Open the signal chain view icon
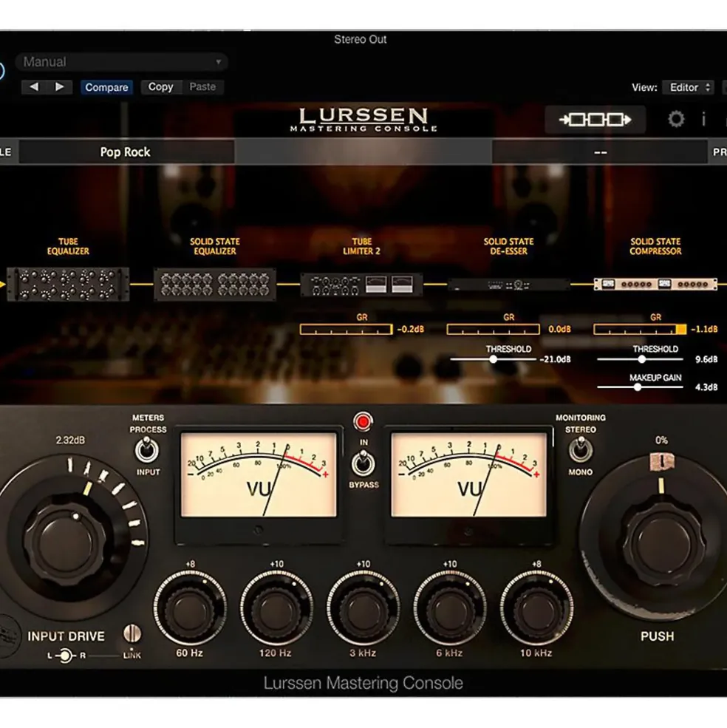This screenshot has width=727, height=728. [595, 120]
